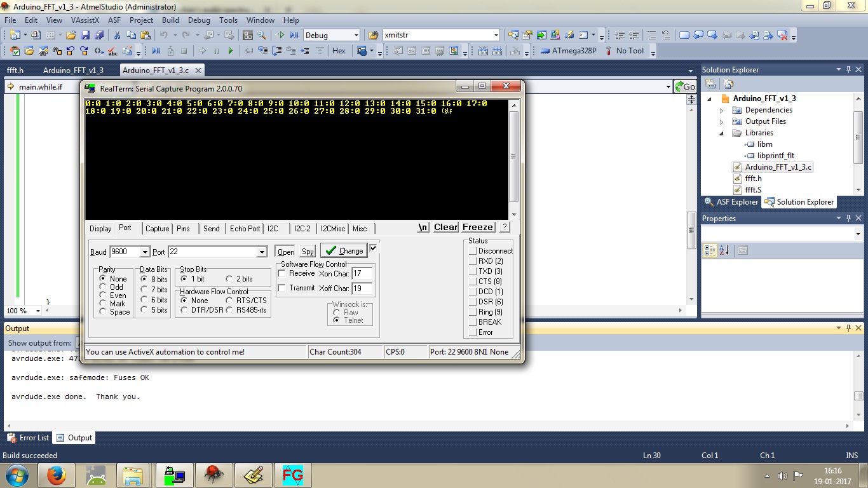
Task: Switch to the Echo Port tab in RealTerm
Action: coord(245,229)
